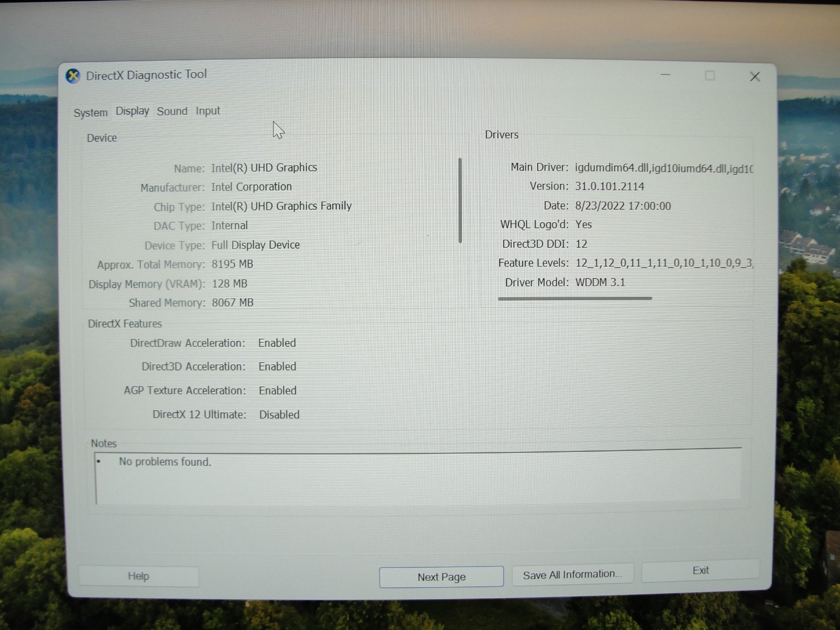840x630 pixels.
Task: Click the 'Drivers' group heading
Action: point(501,135)
